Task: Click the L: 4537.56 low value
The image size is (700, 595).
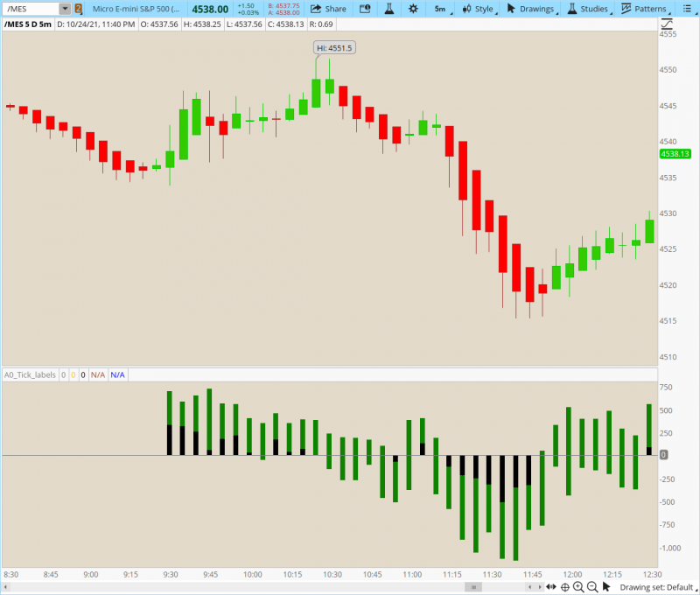Action: click(x=244, y=24)
